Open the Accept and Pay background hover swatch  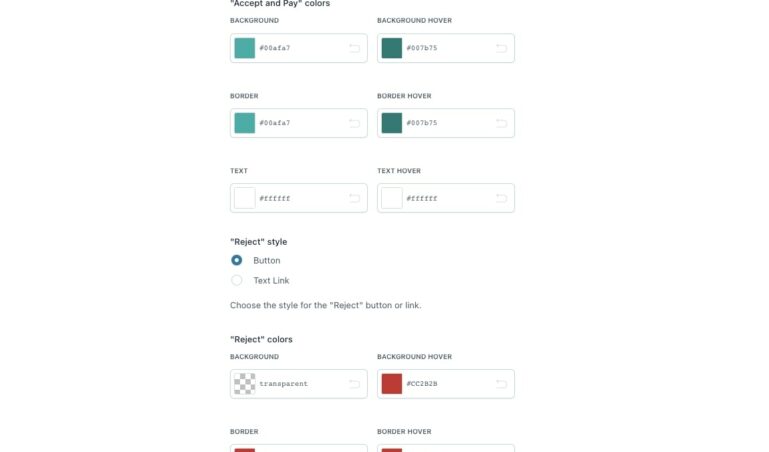(x=392, y=48)
